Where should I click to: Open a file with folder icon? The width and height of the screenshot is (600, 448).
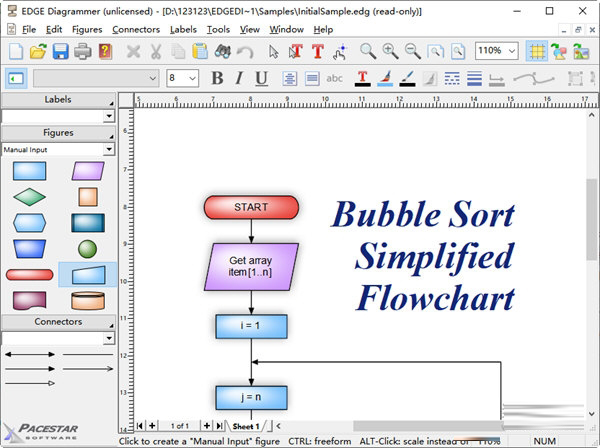pos(38,51)
